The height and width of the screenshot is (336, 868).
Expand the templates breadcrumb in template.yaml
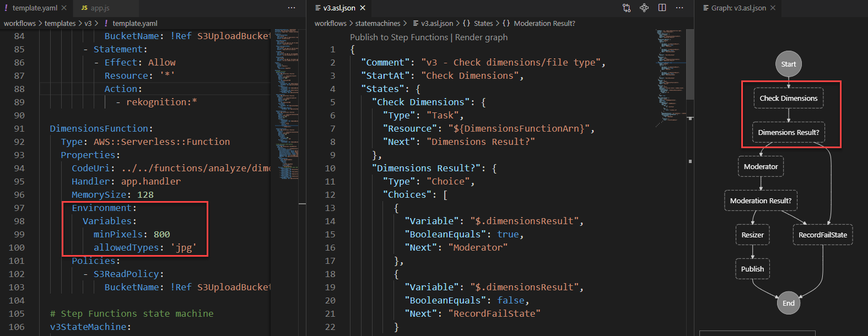click(x=60, y=23)
